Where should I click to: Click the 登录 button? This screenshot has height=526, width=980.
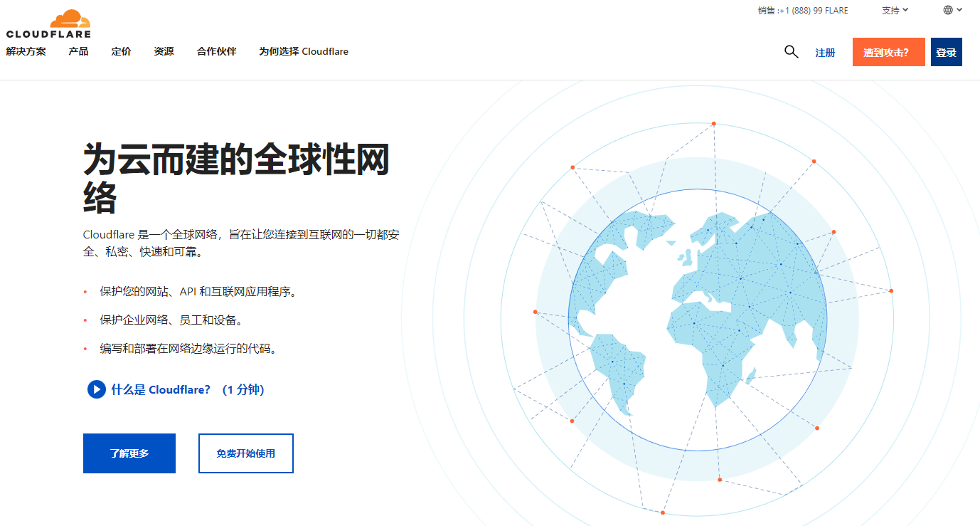click(x=947, y=52)
